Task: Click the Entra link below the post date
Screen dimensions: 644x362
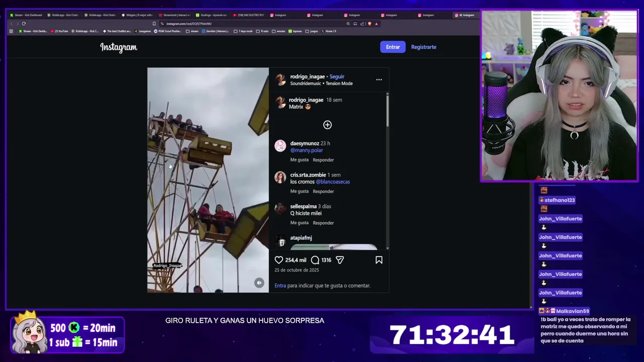Action: [x=280, y=286]
